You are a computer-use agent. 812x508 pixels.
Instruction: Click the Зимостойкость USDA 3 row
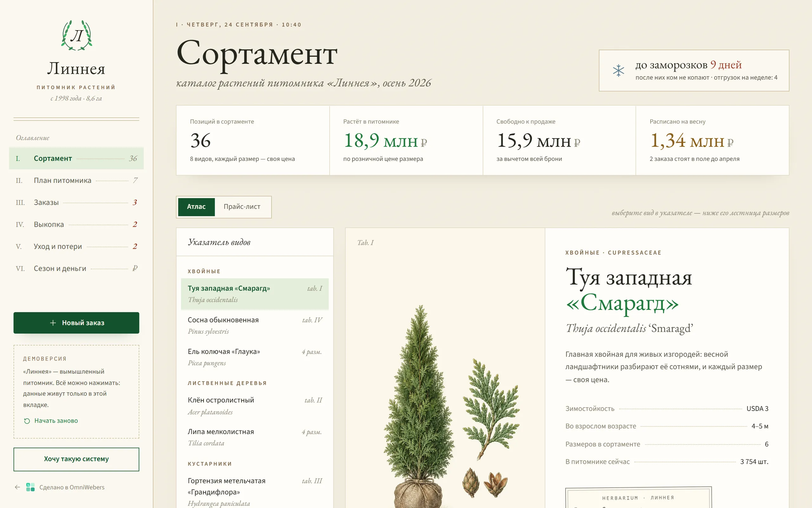point(667,409)
